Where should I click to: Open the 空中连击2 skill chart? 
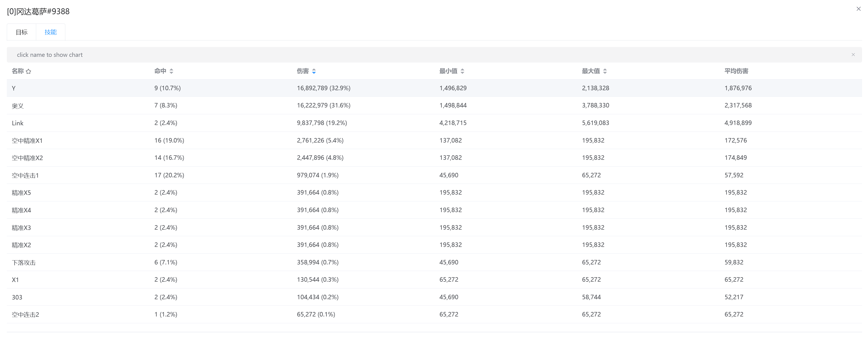(25, 315)
